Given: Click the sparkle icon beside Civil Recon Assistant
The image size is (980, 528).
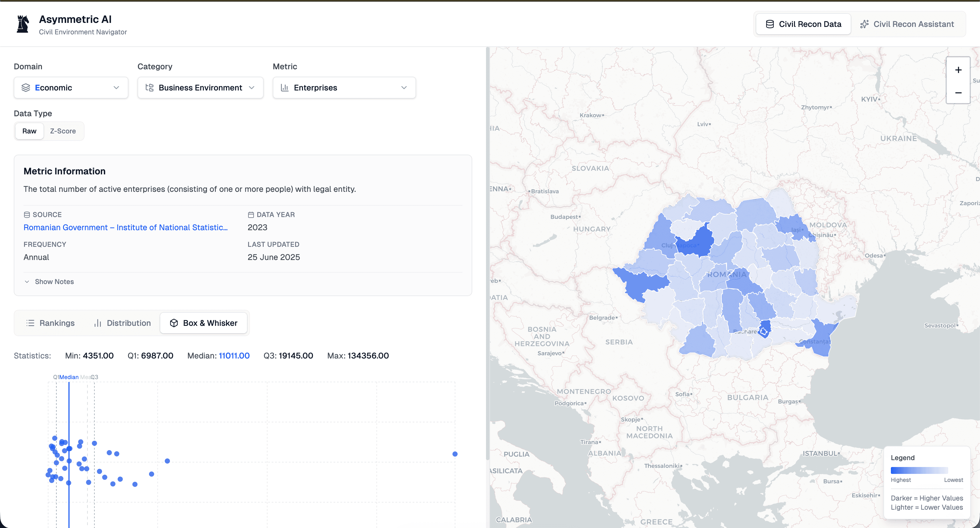Looking at the screenshot, I should [864, 24].
